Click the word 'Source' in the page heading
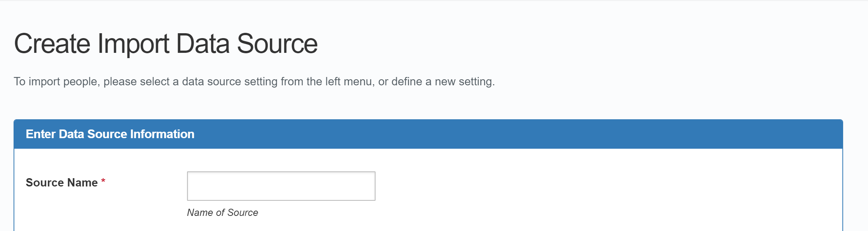Viewport: 868px width, 231px height. point(277,44)
